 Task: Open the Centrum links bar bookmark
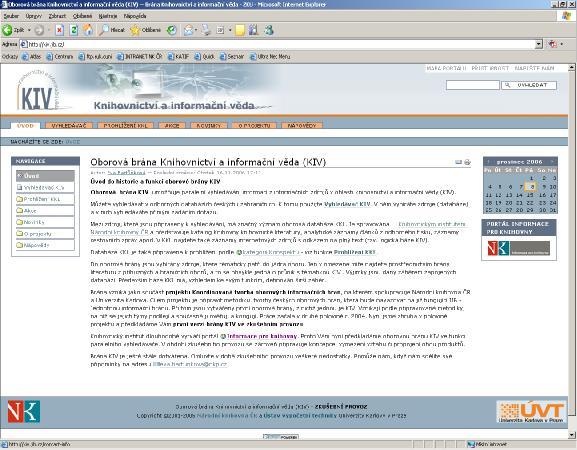tap(60, 57)
